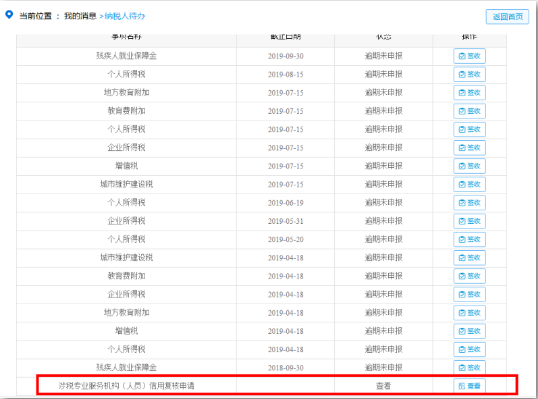
Task: Click 签收 for 企业所得税 due 2019-05-31
Action: pyautogui.click(x=469, y=221)
